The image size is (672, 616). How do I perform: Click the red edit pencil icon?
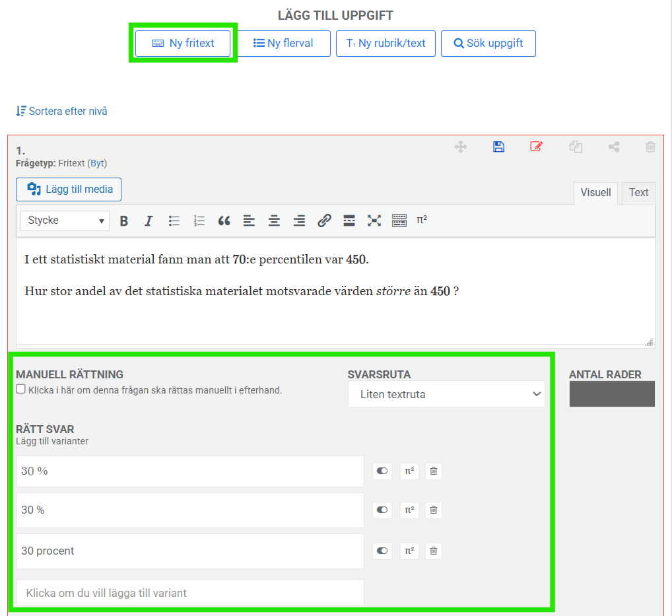click(536, 147)
